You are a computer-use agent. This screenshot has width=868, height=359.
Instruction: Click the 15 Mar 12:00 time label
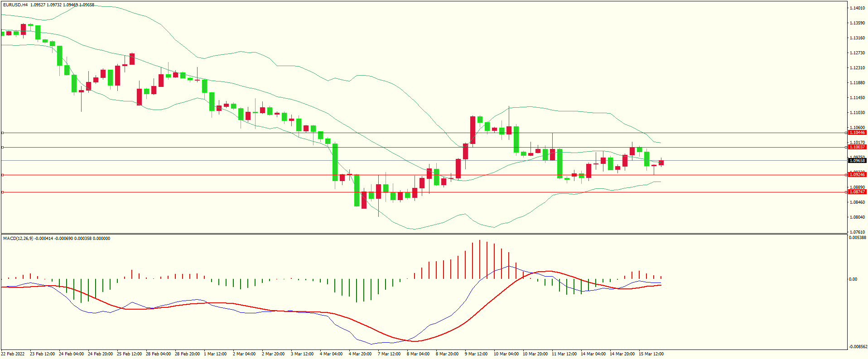651,354
